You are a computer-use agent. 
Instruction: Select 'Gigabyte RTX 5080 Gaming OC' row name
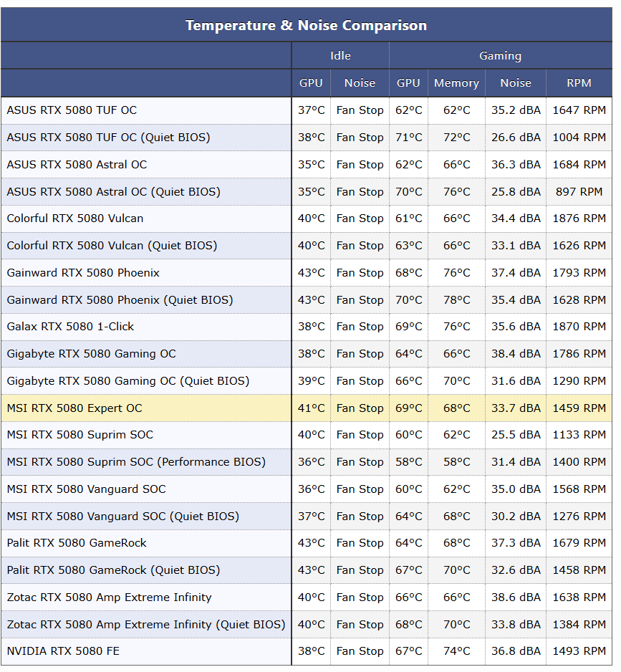[91, 354]
